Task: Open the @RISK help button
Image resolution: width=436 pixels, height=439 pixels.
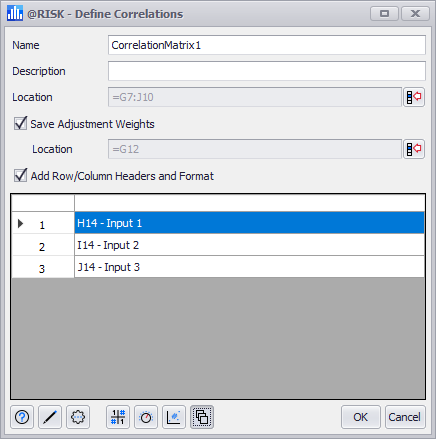Action: tap(22, 417)
